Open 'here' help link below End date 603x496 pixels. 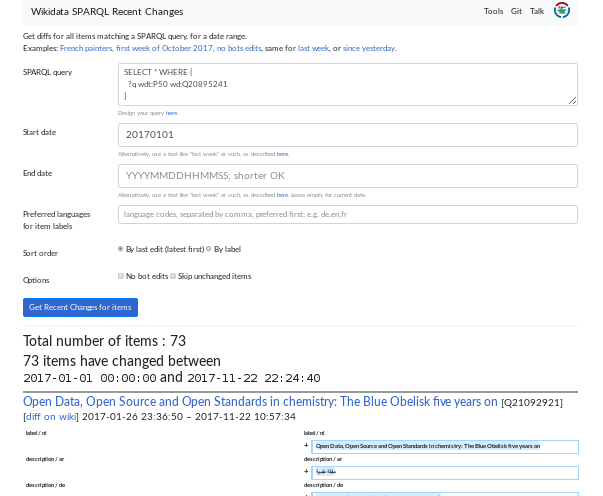click(282, 195)
